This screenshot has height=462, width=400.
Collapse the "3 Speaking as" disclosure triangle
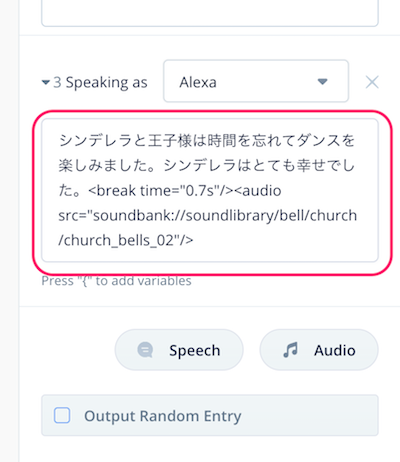(x=46, y=82)
